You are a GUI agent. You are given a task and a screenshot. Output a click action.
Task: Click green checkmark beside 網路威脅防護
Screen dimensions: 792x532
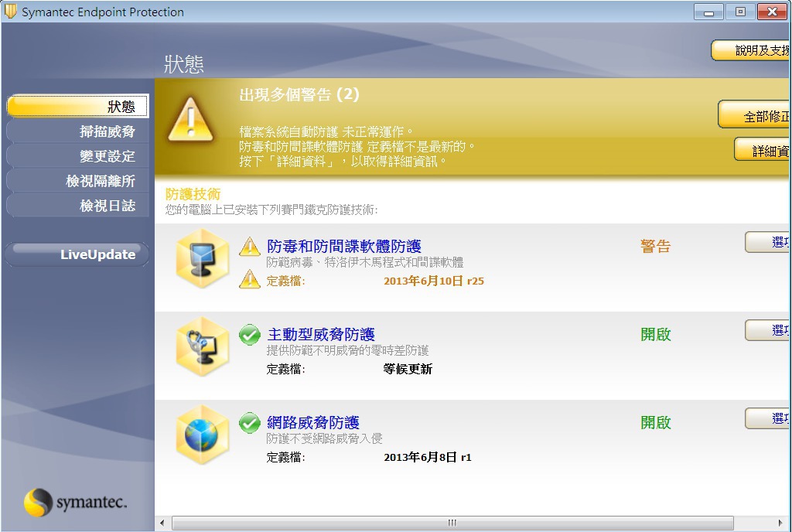click(250, 423)
